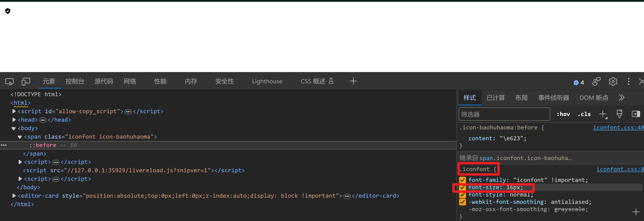Viewport: 644px width, 221px height.
Task: Select the 事件侦听器 pane tab
Action: point(554,98)
